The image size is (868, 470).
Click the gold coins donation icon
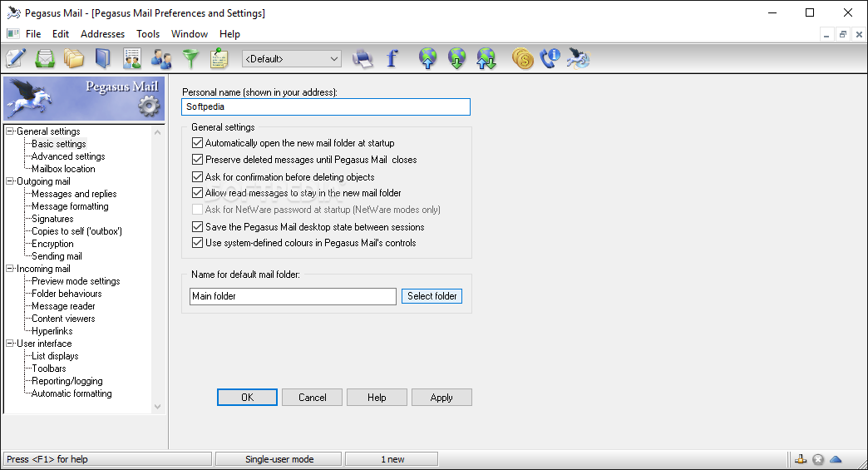click(x=523, y=58)
